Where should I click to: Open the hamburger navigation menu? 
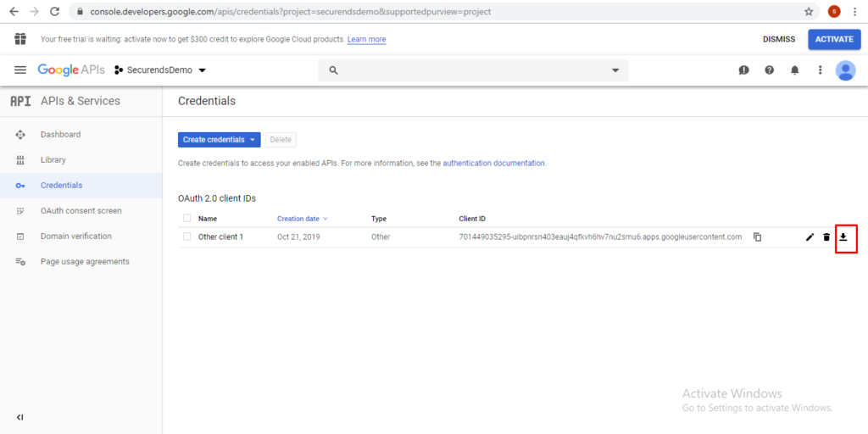(20, 70)
